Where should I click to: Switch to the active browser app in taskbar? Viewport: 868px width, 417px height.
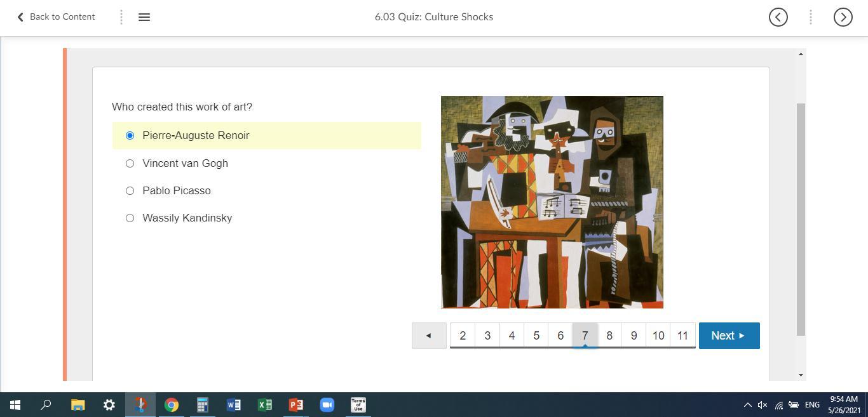tap(140, 405)
